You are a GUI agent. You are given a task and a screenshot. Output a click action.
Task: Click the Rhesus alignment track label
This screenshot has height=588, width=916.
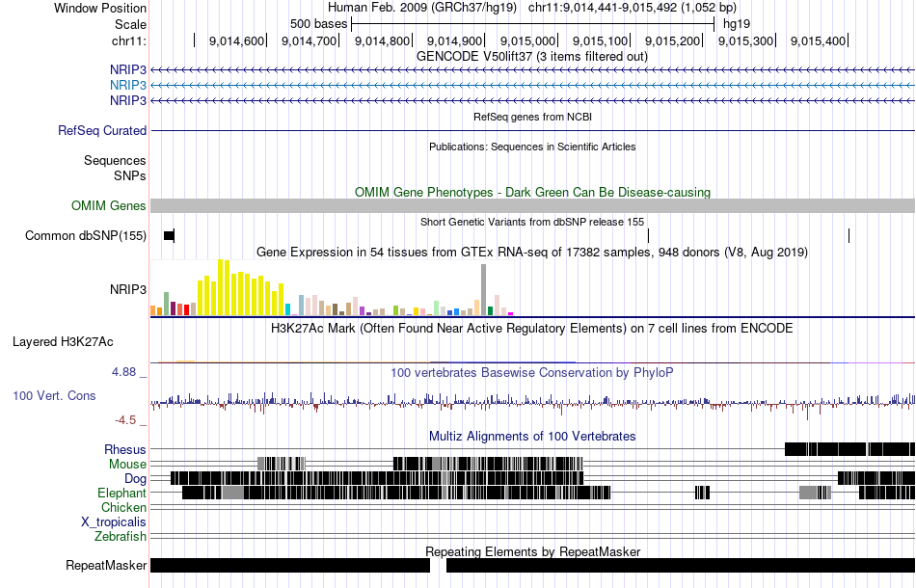125,449
